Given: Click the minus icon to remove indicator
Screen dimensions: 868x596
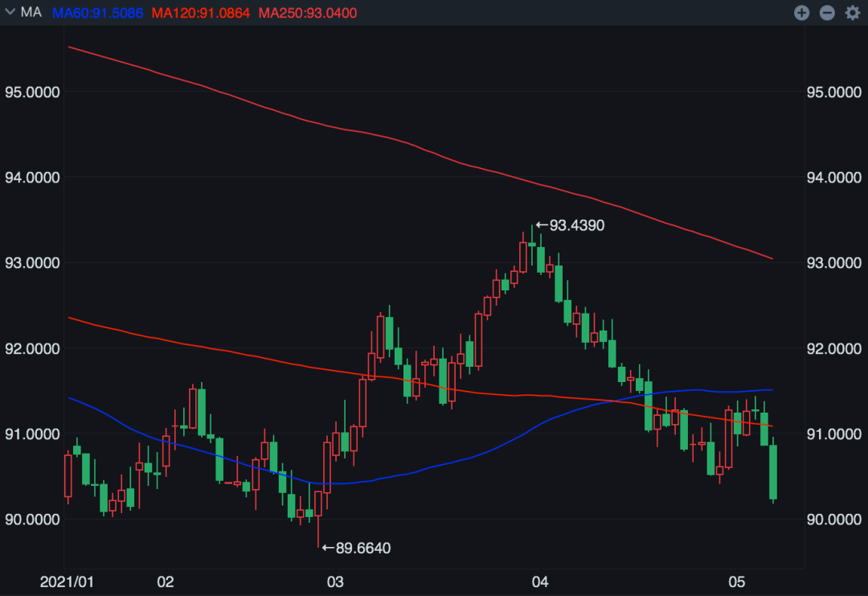Looking at the screenshot, I should [x=826, y=12].
